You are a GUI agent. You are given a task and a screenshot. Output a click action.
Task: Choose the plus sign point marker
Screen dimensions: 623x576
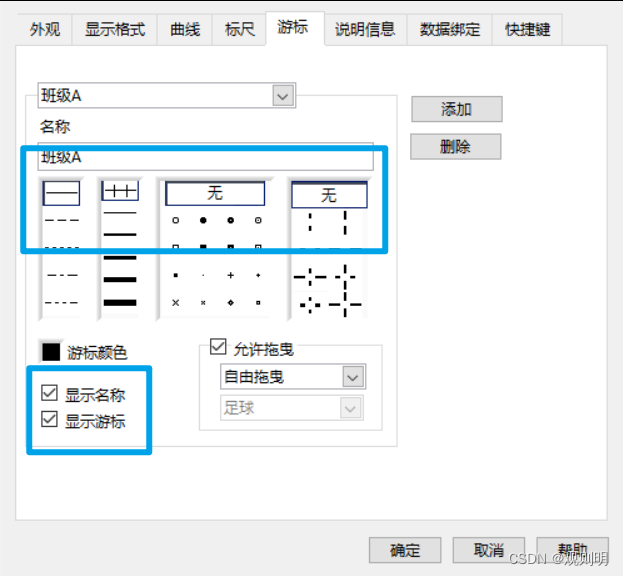pyautogui.click(x=230, y=275)
